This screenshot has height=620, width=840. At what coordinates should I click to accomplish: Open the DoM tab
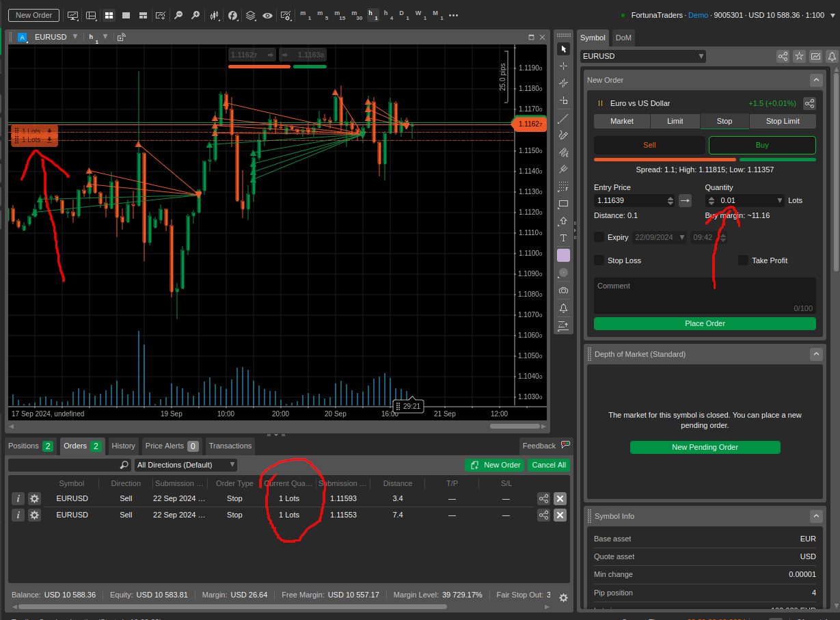pos(623,38)
